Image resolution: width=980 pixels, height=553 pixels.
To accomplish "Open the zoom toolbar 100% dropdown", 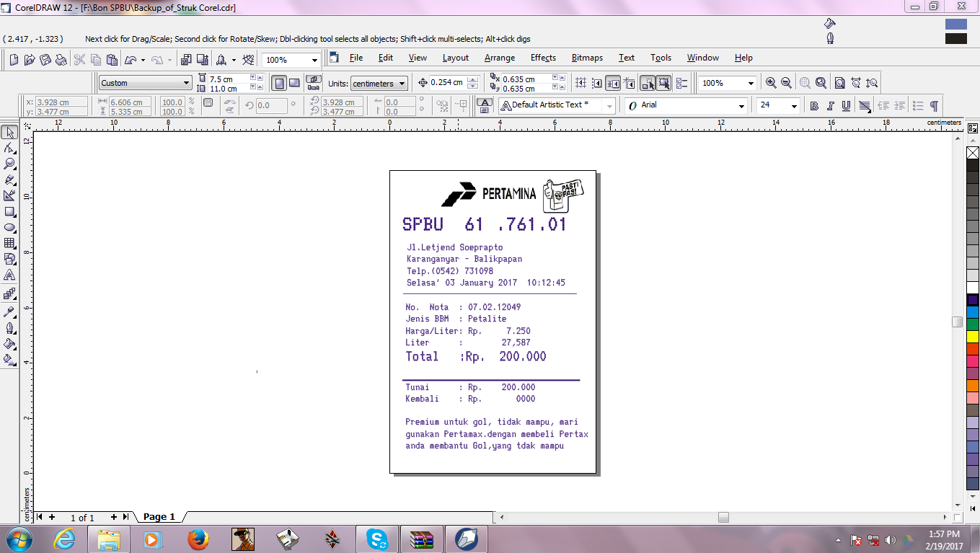I will pos(752,83).
